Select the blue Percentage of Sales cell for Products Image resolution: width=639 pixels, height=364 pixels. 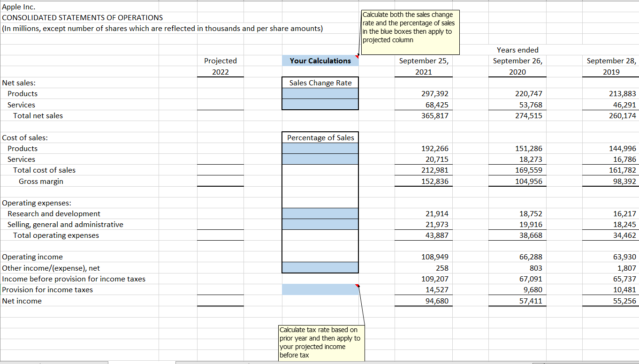[x=320, y=148]
